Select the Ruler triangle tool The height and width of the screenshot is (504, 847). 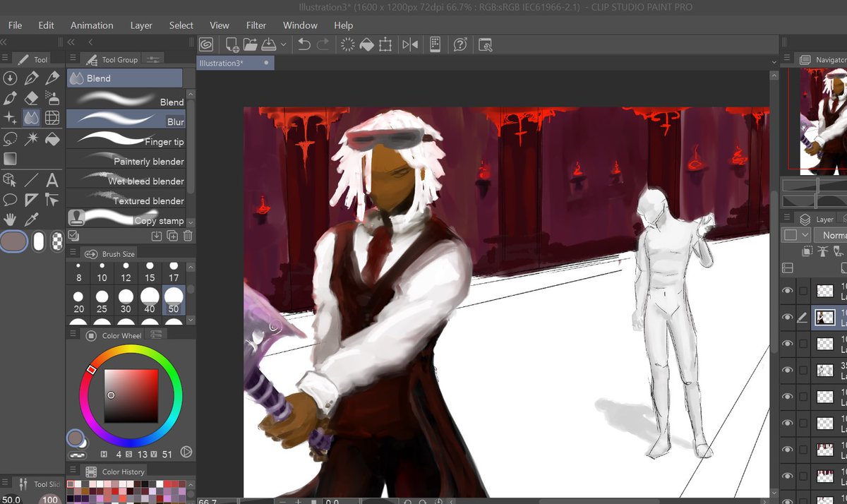tap(31, 200)
